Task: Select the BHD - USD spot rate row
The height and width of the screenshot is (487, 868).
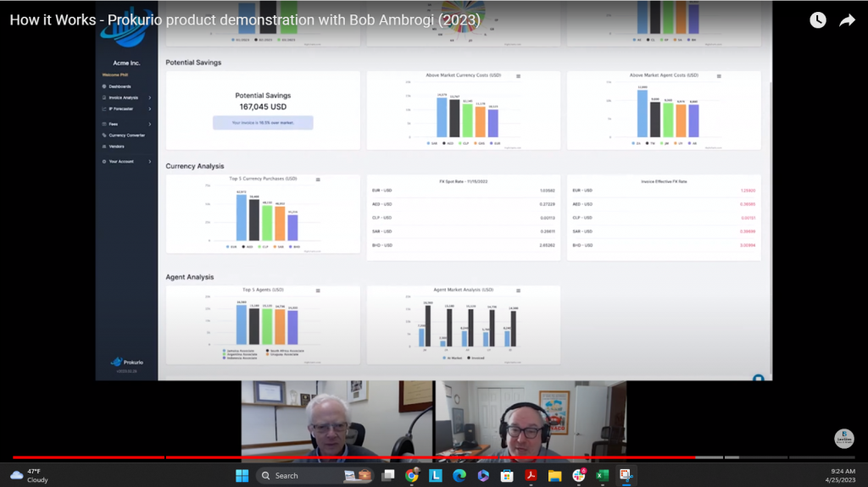Action: click(x=464, y=245)
